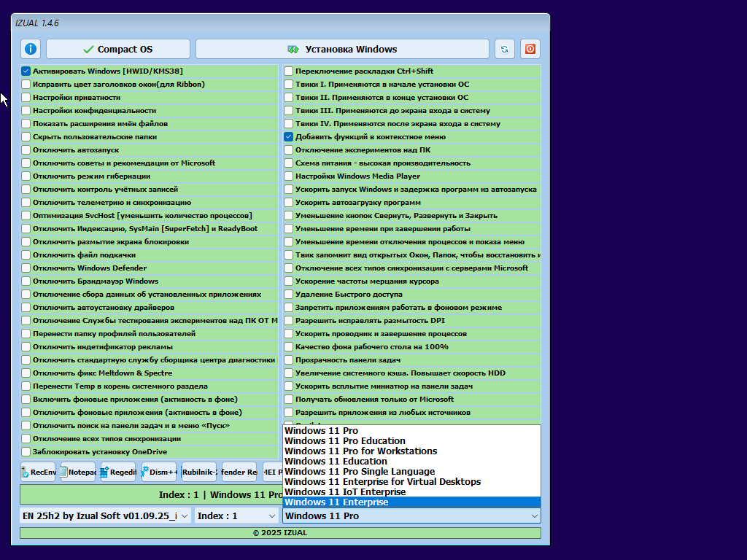Enable Твики I начале установки ОС
The height and width of the screenshot is (560, 747).
coord(288,85)
